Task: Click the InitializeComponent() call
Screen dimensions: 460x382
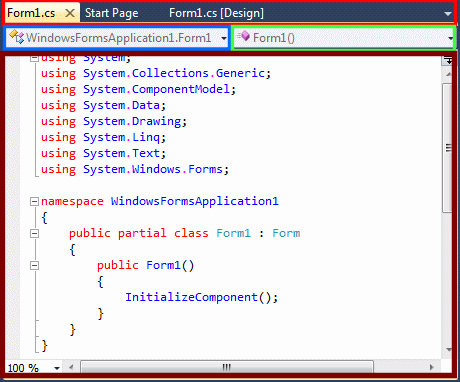Action: pos(201,297)
